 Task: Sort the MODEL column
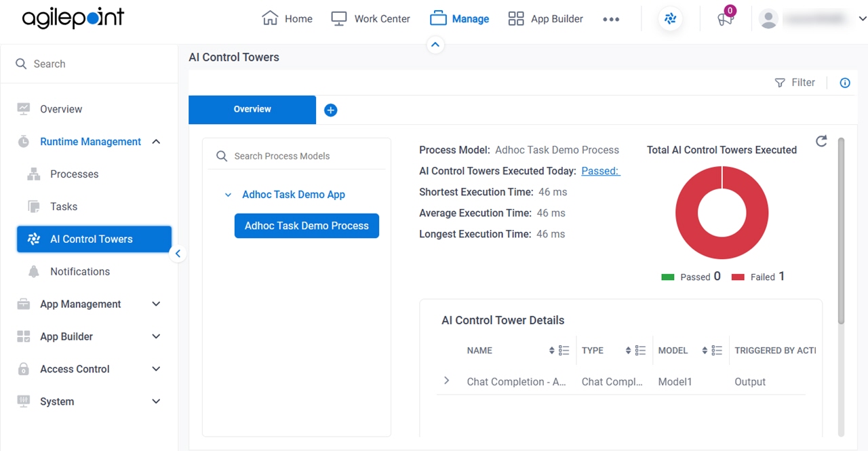pyautogui.click(x=705, y=351)
